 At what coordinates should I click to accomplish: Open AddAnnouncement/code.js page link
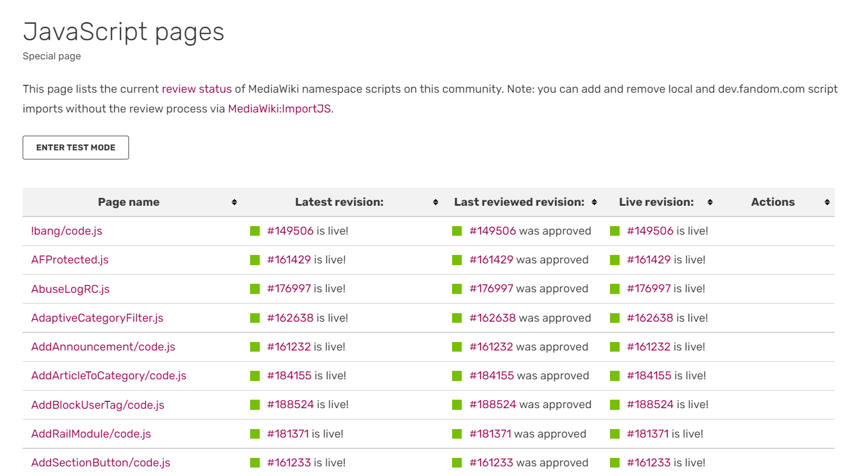coord(103,347)
